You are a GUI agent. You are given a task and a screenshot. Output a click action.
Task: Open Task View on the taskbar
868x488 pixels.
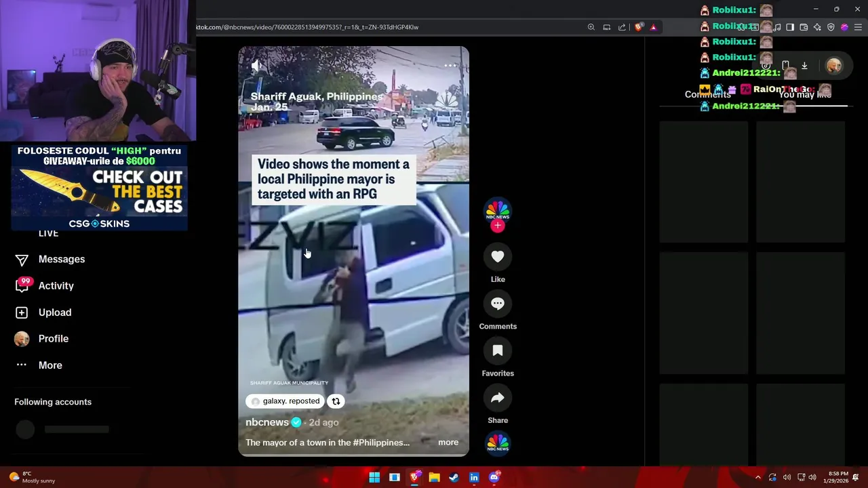coord(395,477)
